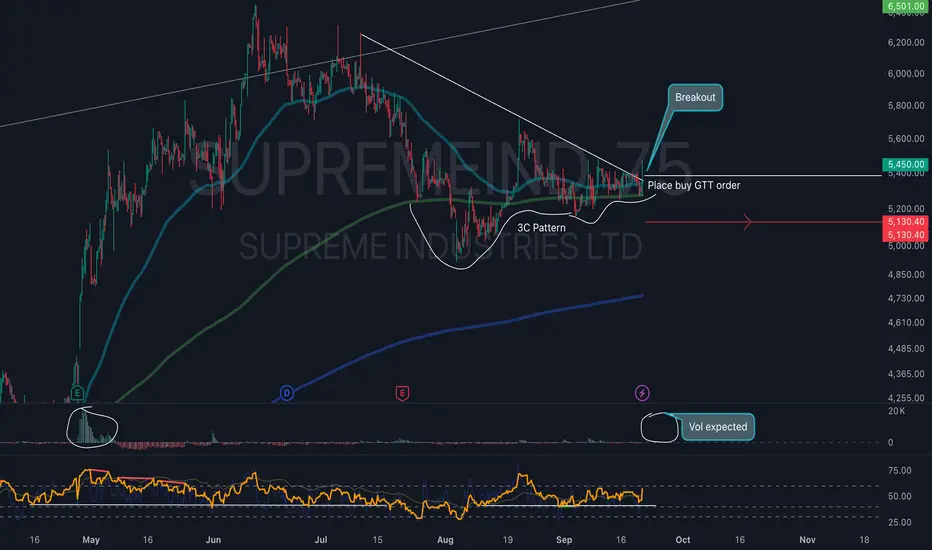The image size is (932, 550).
Task: Select the '3C Pattern' text annotation
Action: point(541,228)
